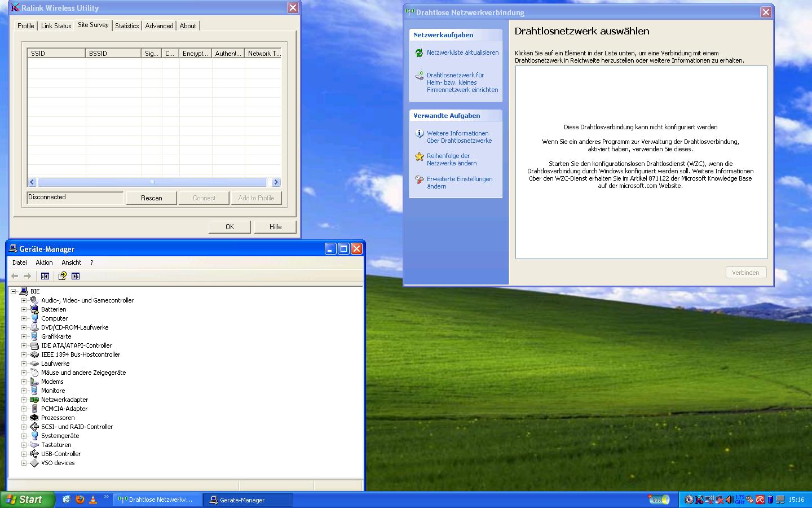Viewport: 812px width, 508px height.
Task: Open the Advanced tab
Action: pos(159,26)
